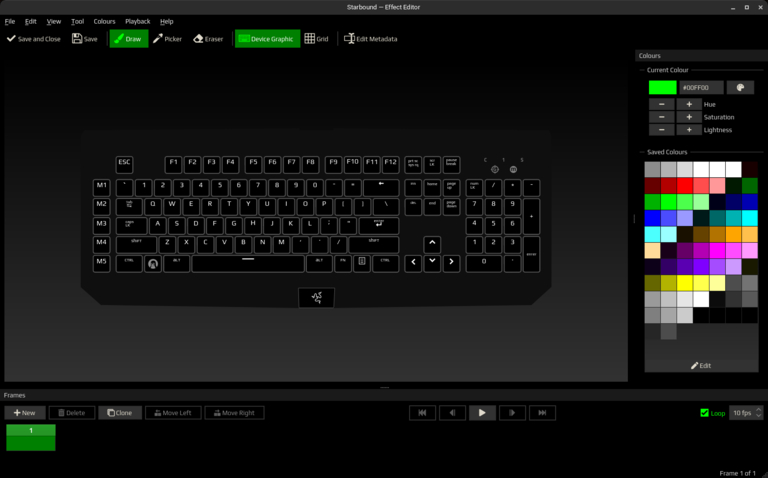Screen dimensions: 768x478
Task: Open the Tool menu
Action: click(x=77, y=22)
